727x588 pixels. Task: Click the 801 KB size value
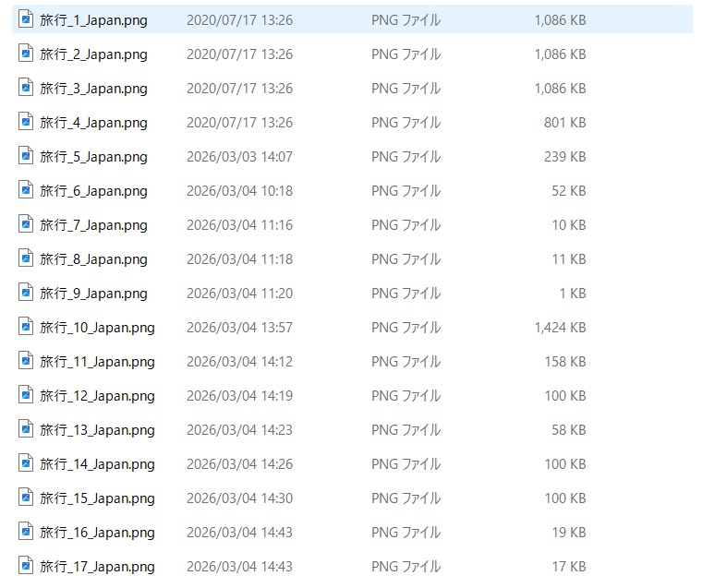565,123
